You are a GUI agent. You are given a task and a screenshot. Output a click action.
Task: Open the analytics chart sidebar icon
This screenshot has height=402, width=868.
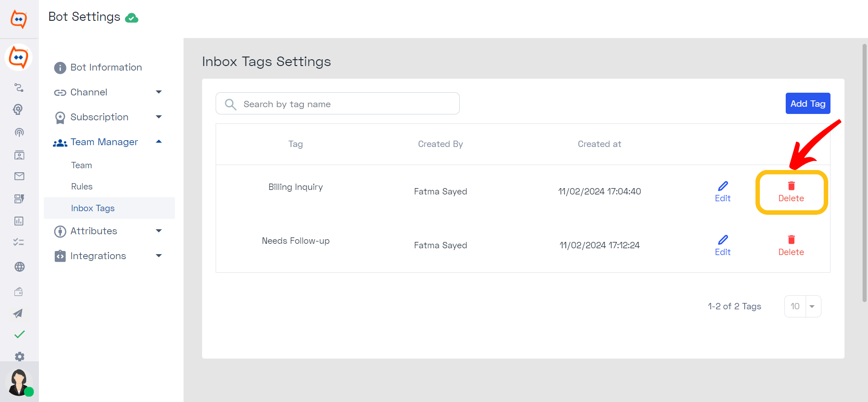point(19,221)
